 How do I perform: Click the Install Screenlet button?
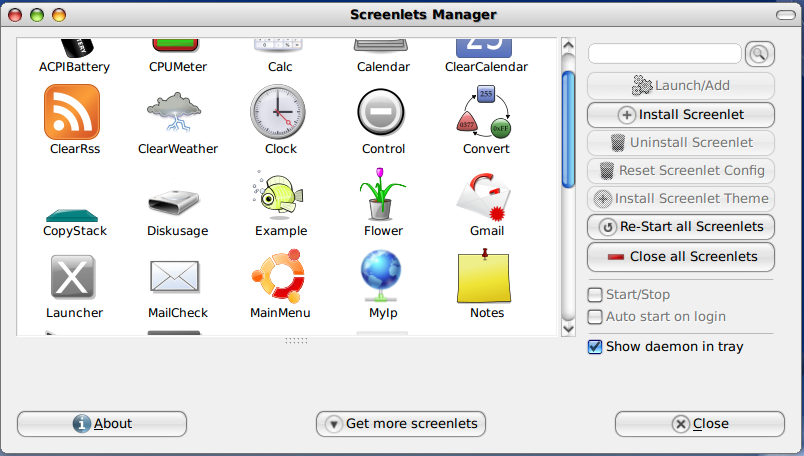click(x=681, y=115)
